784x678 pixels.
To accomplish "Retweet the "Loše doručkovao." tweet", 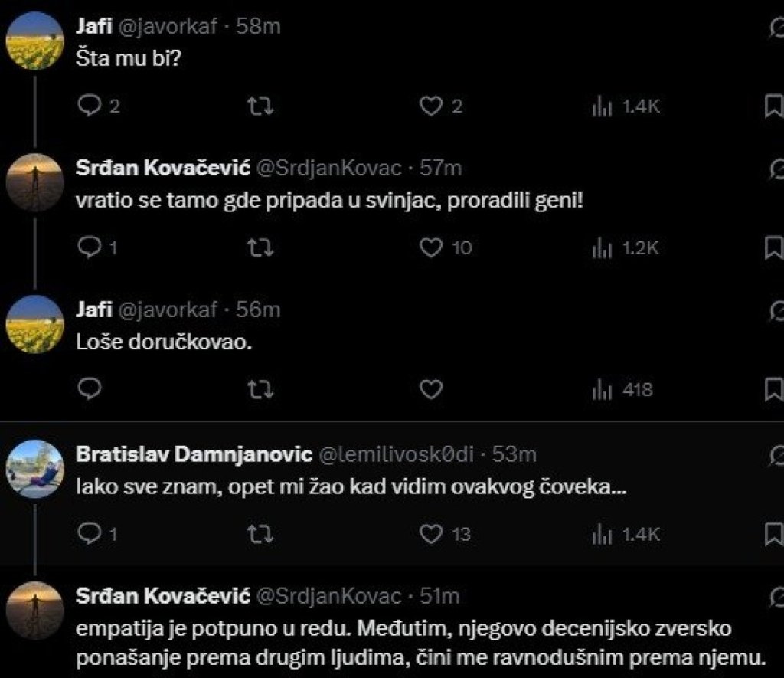I will 261,389.
